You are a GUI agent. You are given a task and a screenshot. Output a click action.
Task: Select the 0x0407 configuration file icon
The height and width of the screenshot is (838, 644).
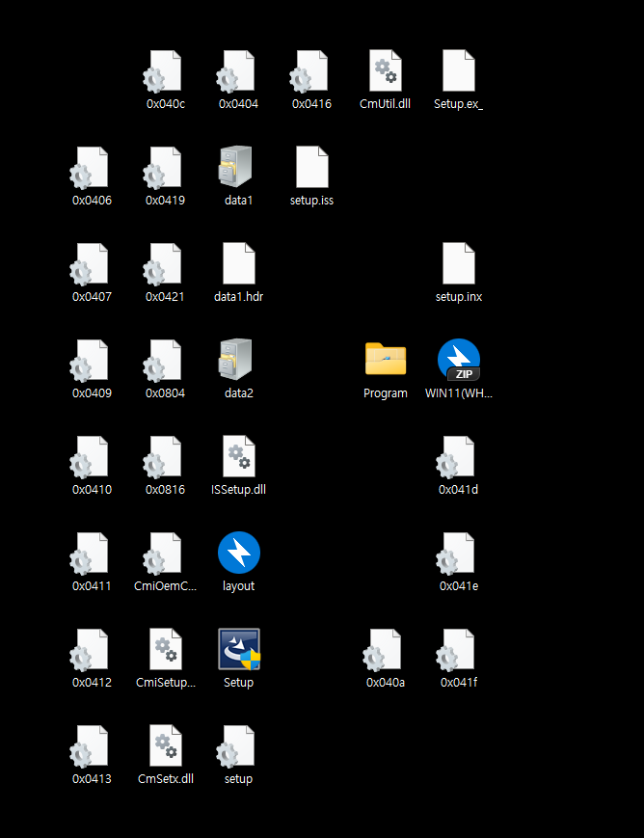[x=90, y=264]
